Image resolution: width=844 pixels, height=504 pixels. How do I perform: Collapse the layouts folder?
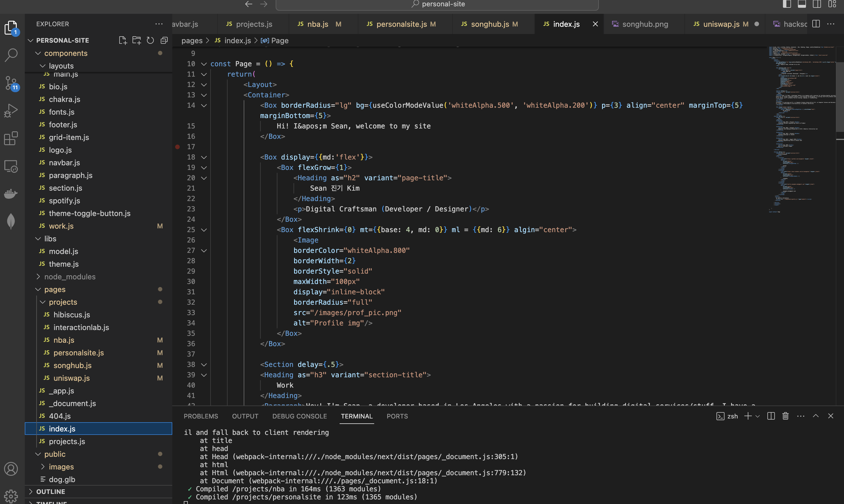[x=43, y=66]
